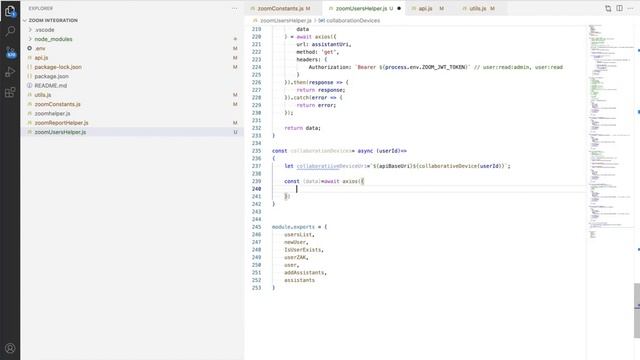Switch to the zoomUsersHelper.js tab
The image size is (640, 360).
click(361, 8)
